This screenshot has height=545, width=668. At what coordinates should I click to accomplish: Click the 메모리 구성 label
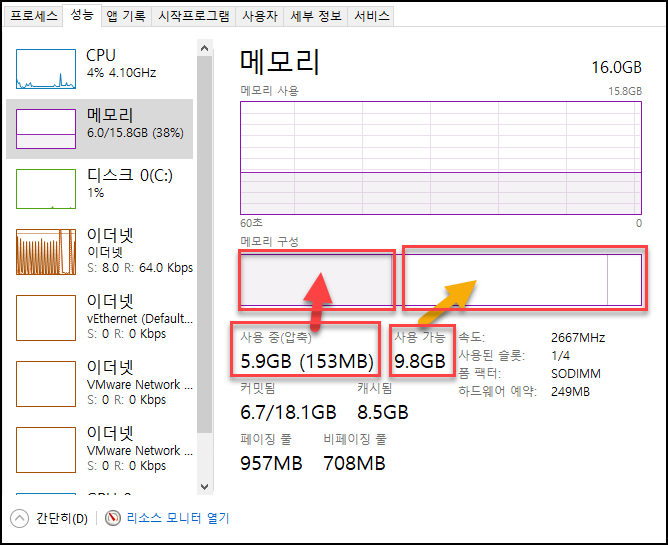point(269,242)
